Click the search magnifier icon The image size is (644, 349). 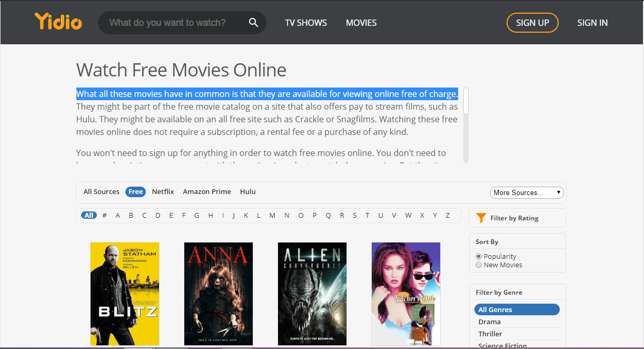coord(253,22)
